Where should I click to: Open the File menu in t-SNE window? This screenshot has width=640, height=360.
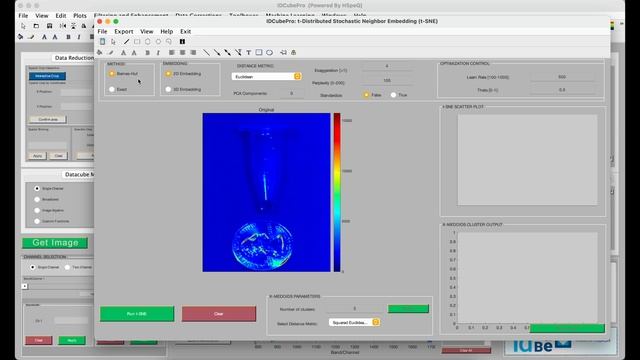pos(102,31)
